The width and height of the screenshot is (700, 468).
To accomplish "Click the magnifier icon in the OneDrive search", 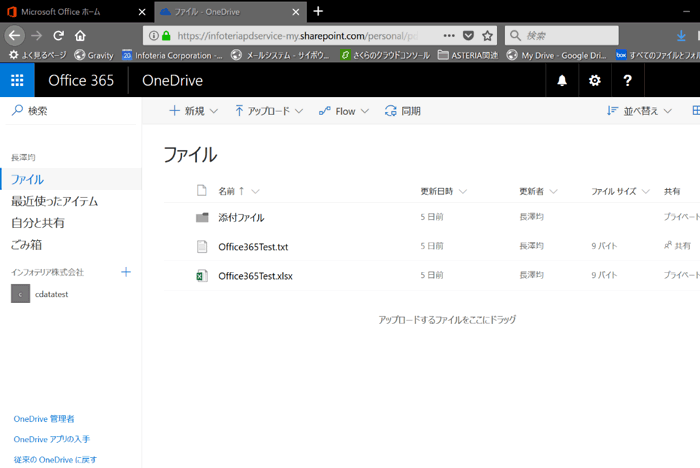I will [17, 110].
